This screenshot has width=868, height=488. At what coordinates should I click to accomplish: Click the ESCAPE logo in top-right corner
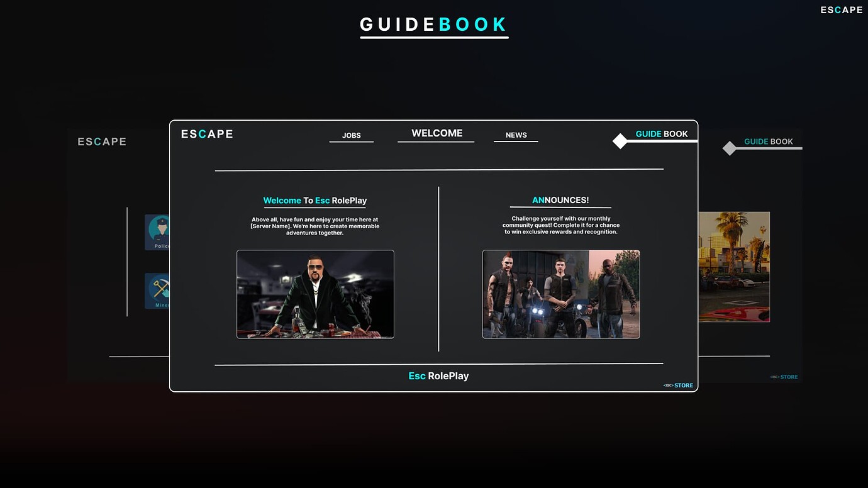coord(841,10)
